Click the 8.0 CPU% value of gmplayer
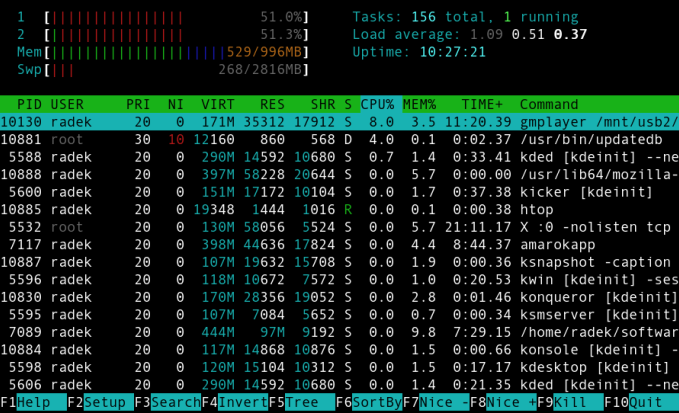 [381, 122]
